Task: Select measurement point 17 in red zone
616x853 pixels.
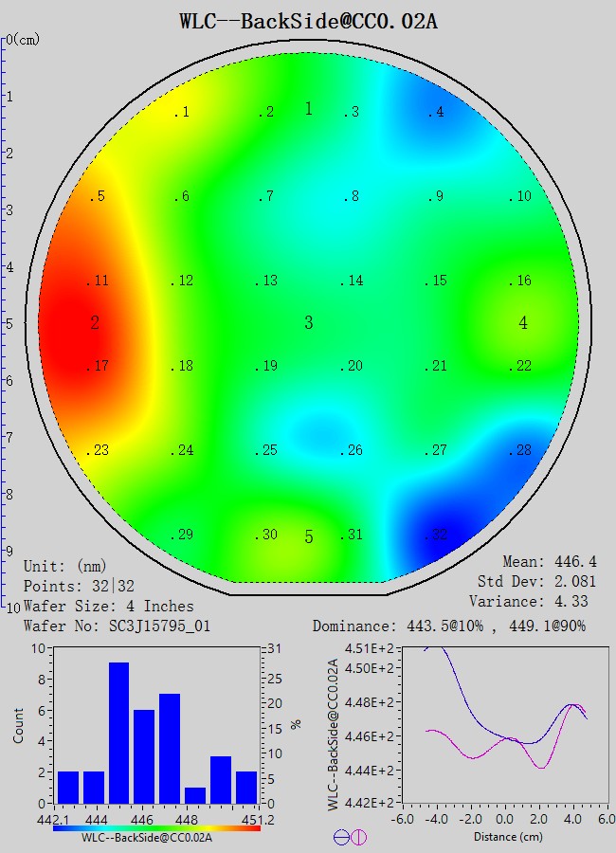Action: click(x=99, y=366)
